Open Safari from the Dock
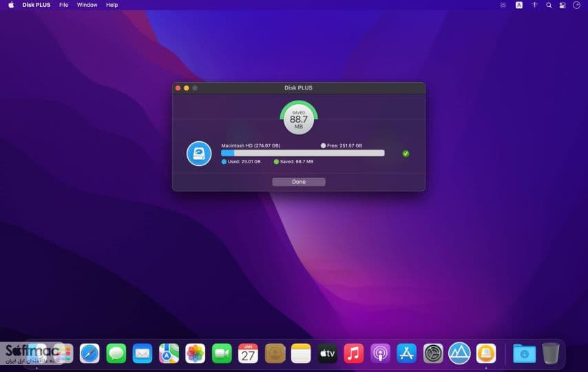The height and width of the screenshot is (372, 588). (90, 353)
